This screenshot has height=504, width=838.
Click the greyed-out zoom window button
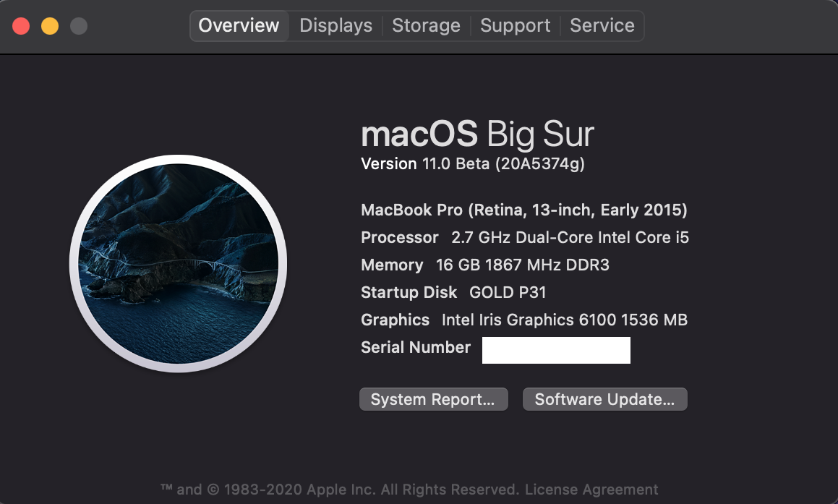pyautogui.click(x=79, y=25)
